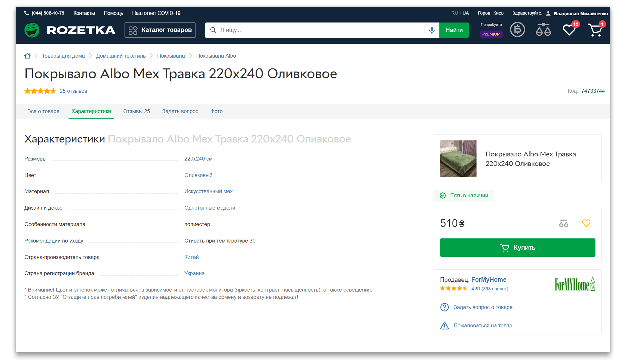The width and height of the screenshot is (626, 364).
Task: Click the Я ищу search field
Action: click(x=320, y=30)
